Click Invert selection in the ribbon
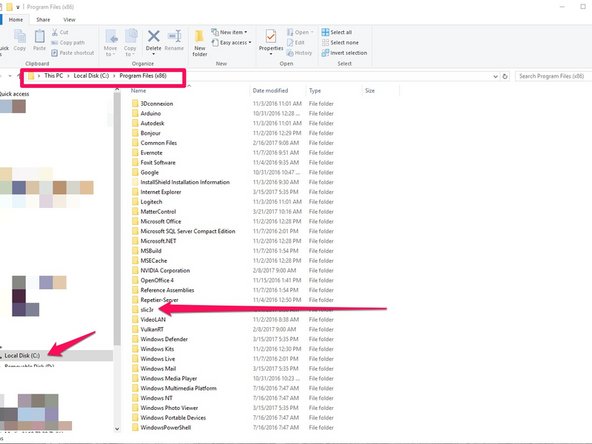592x444 pixels. point(344,53)
